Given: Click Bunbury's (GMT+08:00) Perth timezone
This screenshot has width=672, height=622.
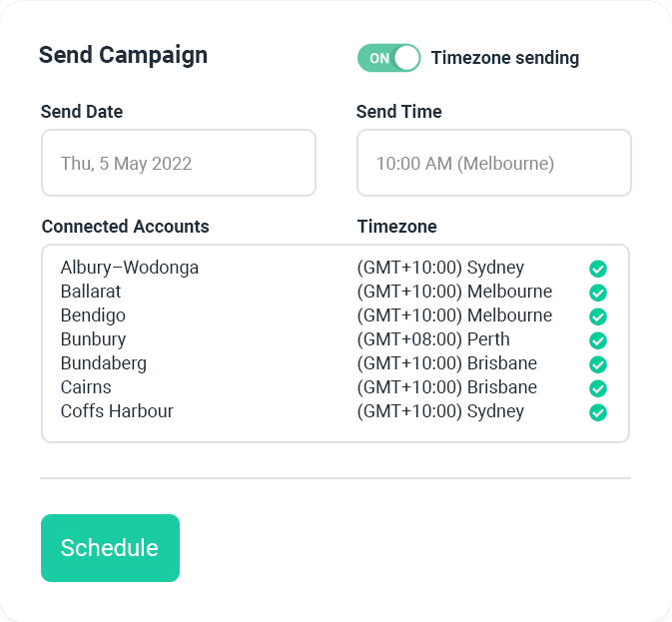Looking at the screenshot, I should click(x=433, y=339).
